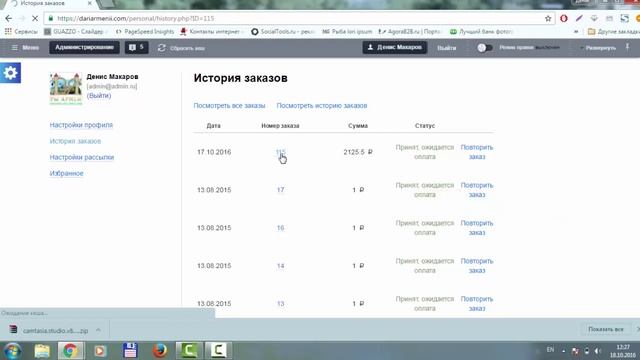Click the Opera extension icon
Image resolution: width=640 pixels, height=360 pixels.
564,18
